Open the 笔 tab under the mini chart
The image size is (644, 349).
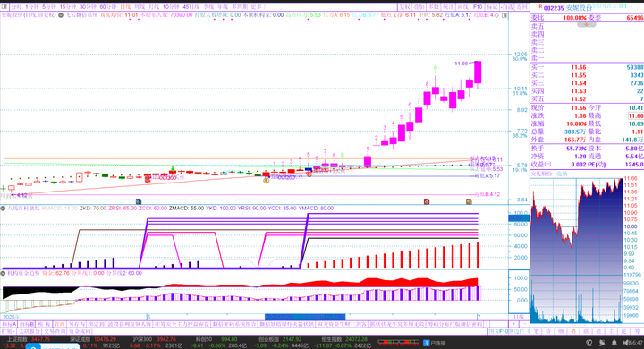(536, 331)
